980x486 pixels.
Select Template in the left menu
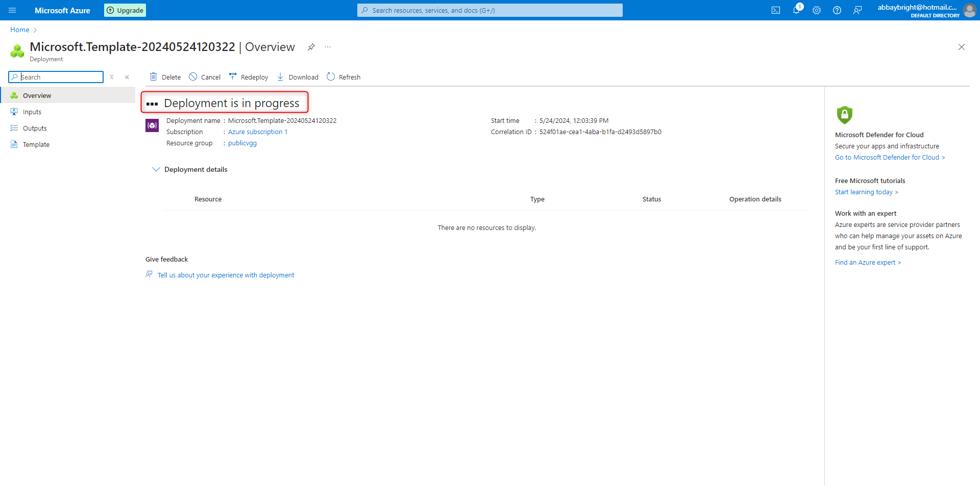click(x=36, y=144)
